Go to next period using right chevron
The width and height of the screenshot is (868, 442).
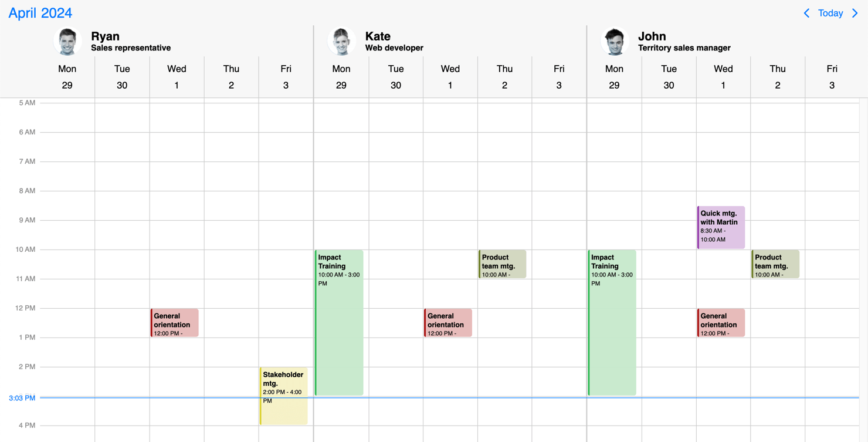pyautogui.click(x=855, y=13)
